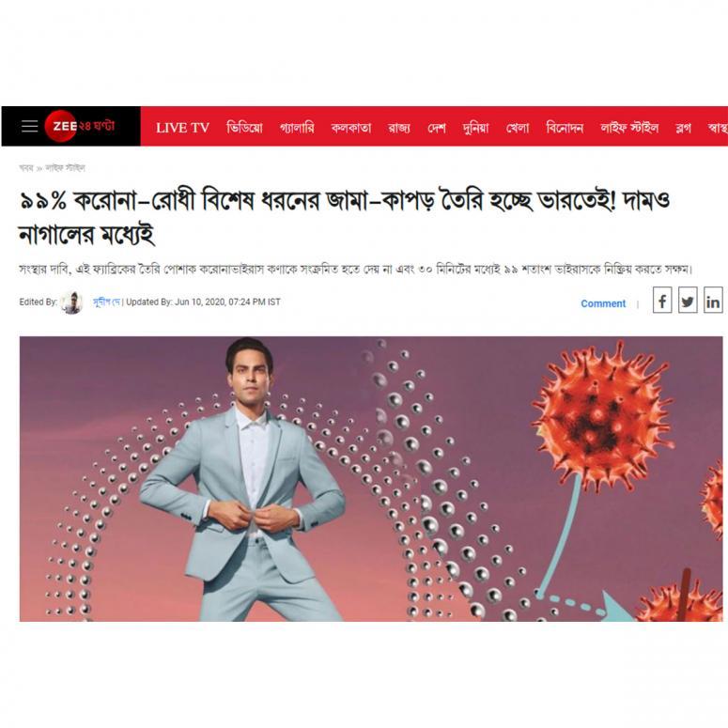This screenshot has height=728, width=728.
Task: Navigate to the দেশ section
Action: (x=437, y=128)
